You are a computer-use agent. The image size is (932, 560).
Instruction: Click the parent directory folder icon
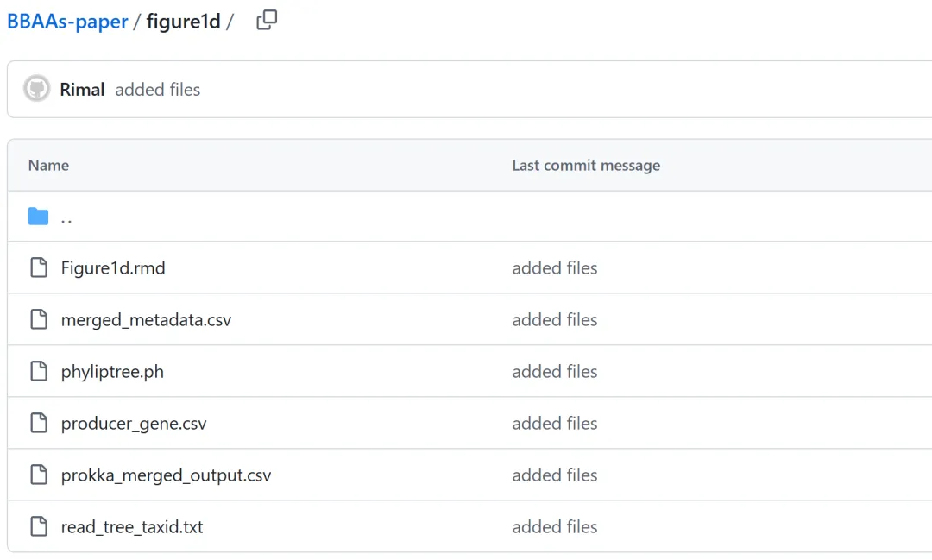[38, 217]
